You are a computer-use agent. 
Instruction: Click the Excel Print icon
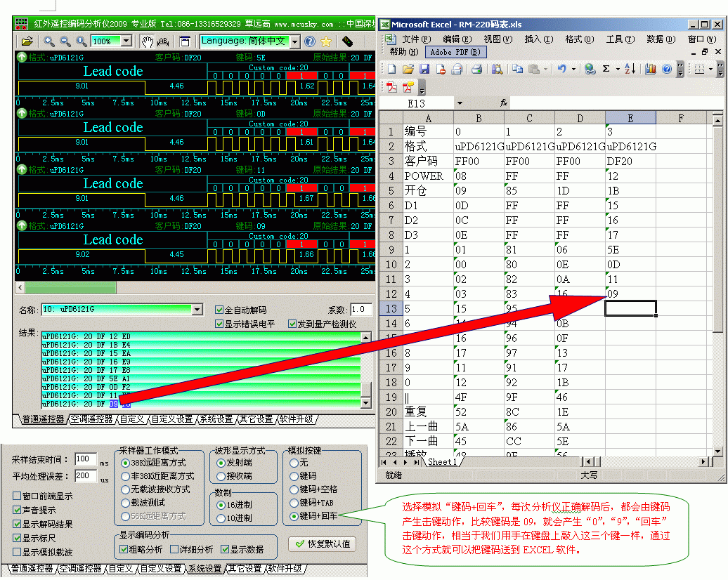click(476, 69)
